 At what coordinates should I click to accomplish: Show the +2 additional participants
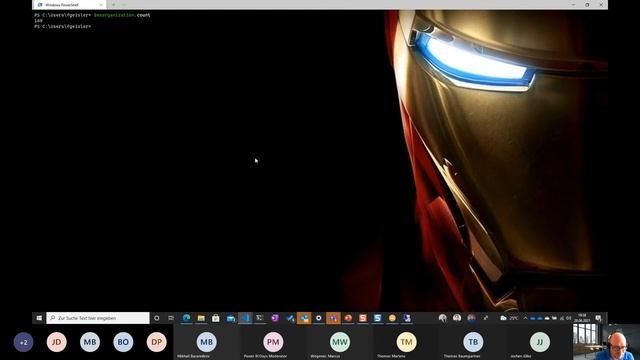click(23, 342)
